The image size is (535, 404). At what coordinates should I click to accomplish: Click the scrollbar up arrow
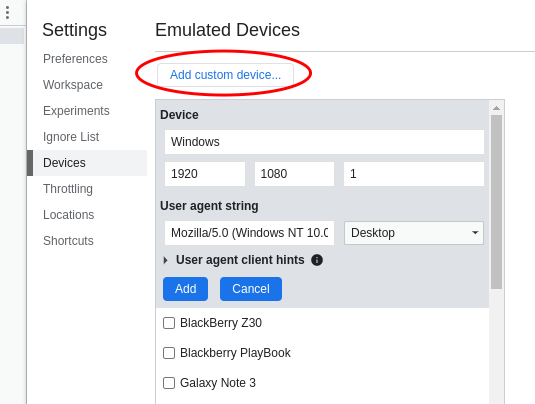(x=496, y=108)
